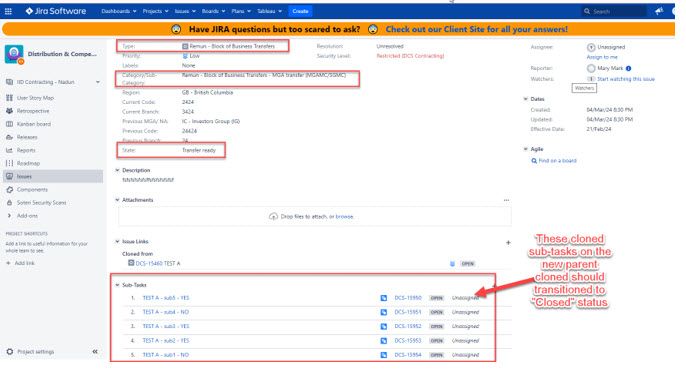Image resolution: width=686 pixels, height=379 pixels.
Task: Collapse the Attachments section
Action: pyautogui.click(x=117, y=200)
